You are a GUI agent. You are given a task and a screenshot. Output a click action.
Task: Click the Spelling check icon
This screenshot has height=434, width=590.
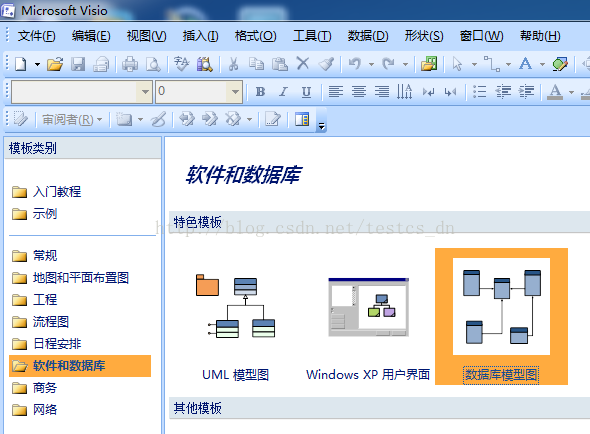tap(182, 64)
